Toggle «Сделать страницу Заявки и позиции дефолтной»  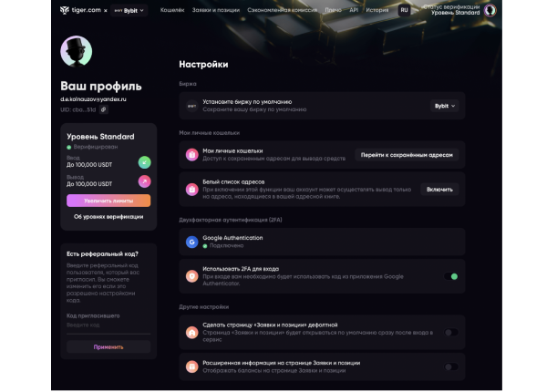pyautogui.click(x=451, y=333)
